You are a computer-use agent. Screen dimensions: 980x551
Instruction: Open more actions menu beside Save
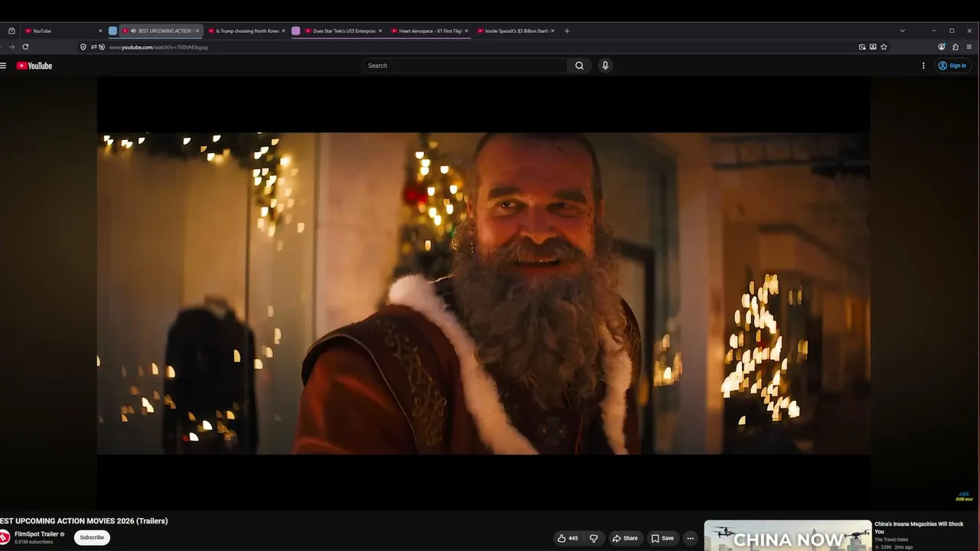(690, 538)
